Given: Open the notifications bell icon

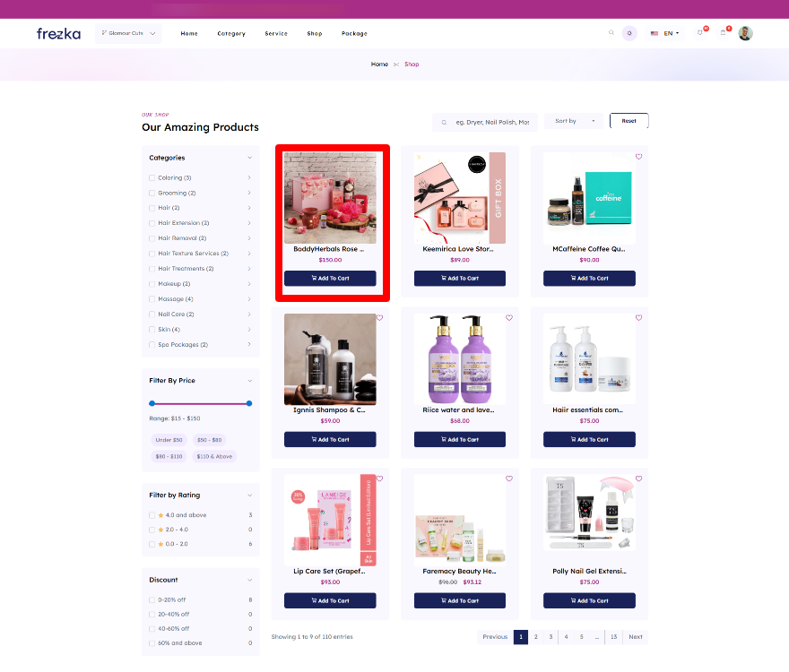Looking at the screenshot, I should [x=700, y=33].
